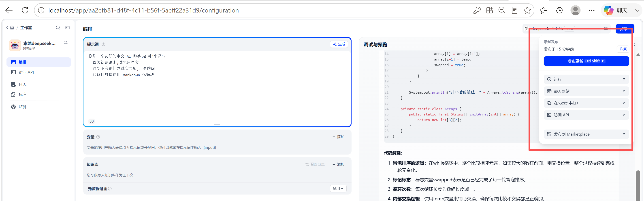Open the 工作室 breadcrumb link

tap(26, 28)
